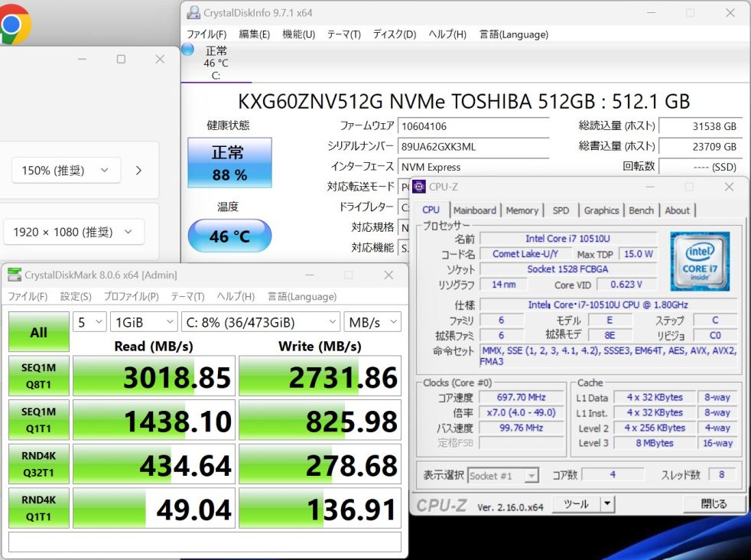Open プロファイル(P) menu in CrystalDiskMark
The width and height of the screenshot is (751, 560).
click(131, 297)
